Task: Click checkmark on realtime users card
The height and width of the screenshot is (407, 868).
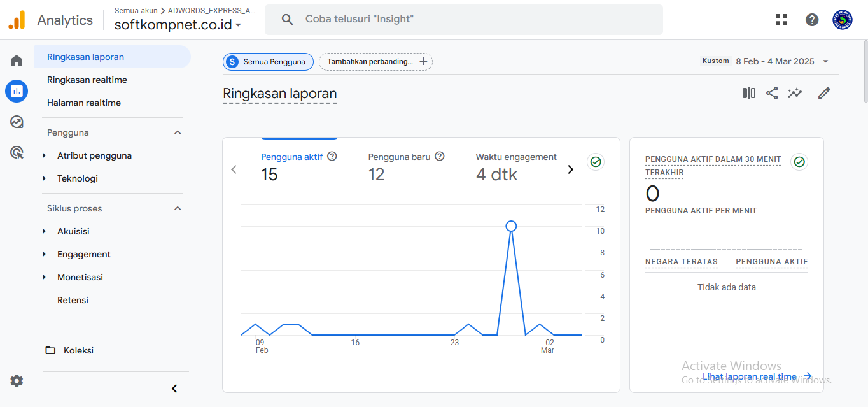Action: pyautogui.click(x=799, y=162)
